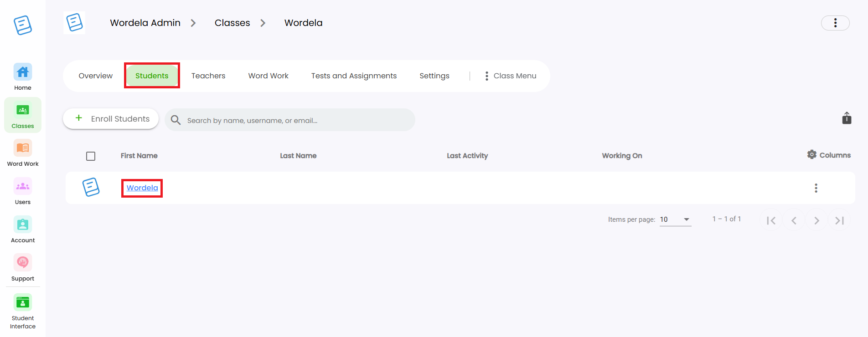Click the chevron after Classes breadcrumb
The height and width of the screenshot is (337, 868).
click(263, 23)
